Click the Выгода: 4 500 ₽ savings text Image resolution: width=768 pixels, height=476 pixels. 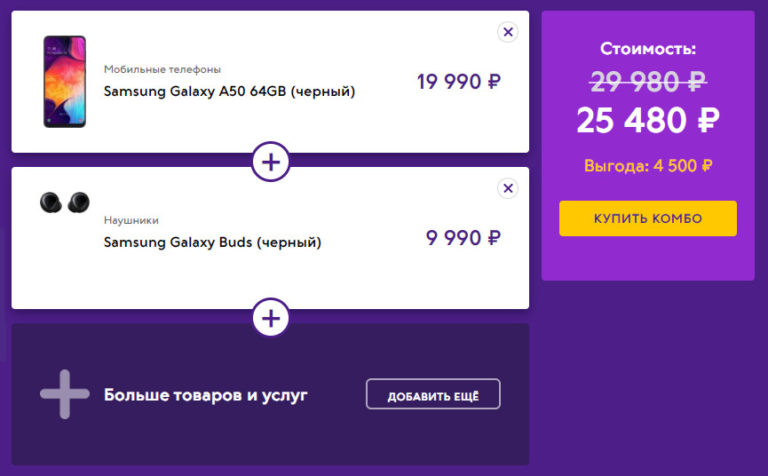(x=648, y=166)
